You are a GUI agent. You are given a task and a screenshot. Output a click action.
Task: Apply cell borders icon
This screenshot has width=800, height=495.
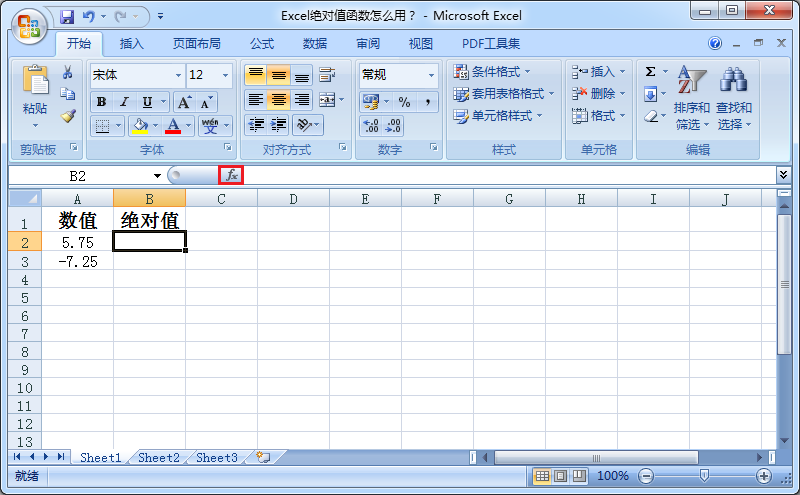point(102,126)
